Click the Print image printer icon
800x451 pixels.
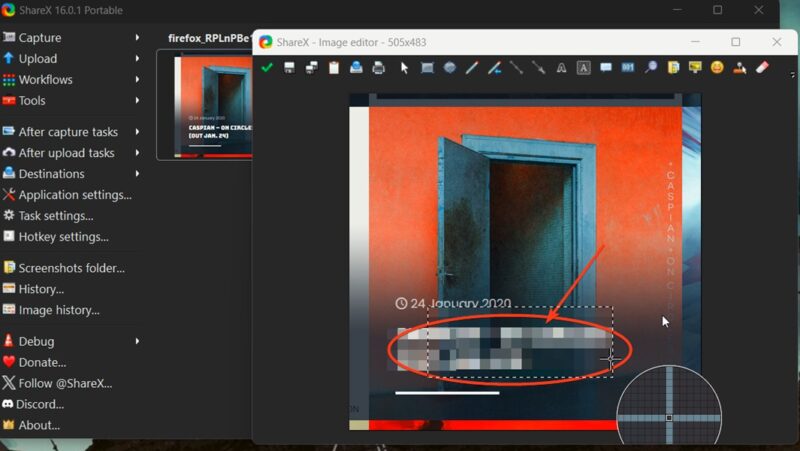tap(379, 67)
